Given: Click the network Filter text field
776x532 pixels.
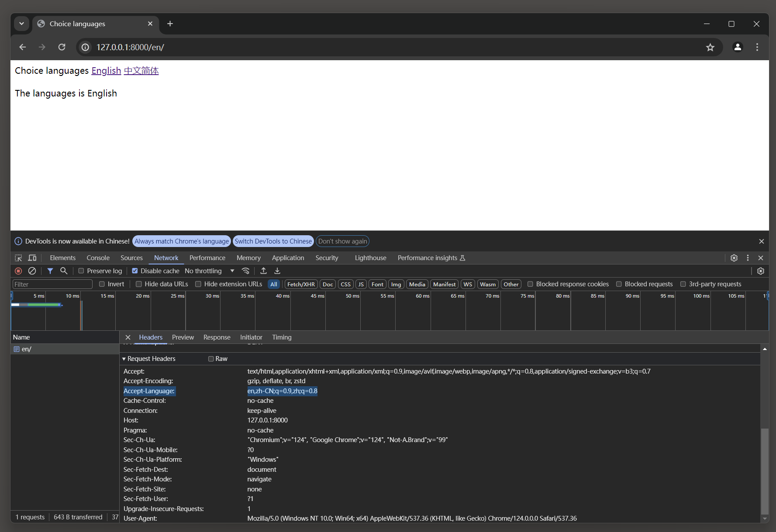Looking at the screenshot, I should (x=52, y=284).
